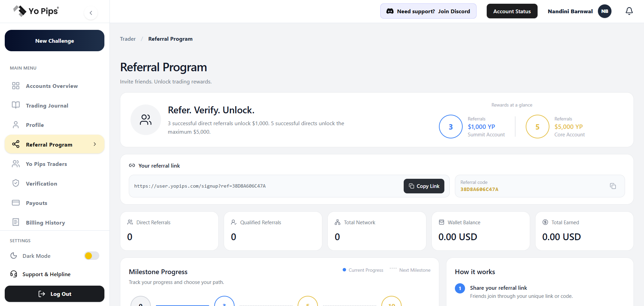Click Yo Pips Traders people icon
644x306 pixels.
[x=16, y=164]
